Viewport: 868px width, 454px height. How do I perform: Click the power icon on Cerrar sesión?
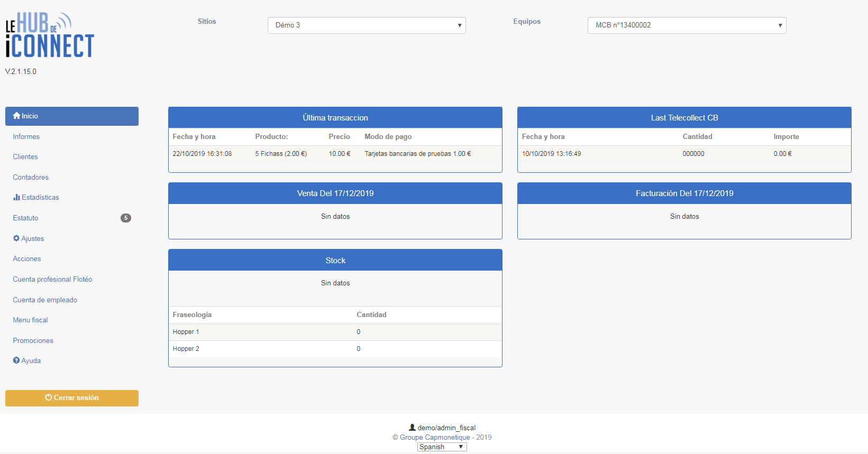click(48, 397)
